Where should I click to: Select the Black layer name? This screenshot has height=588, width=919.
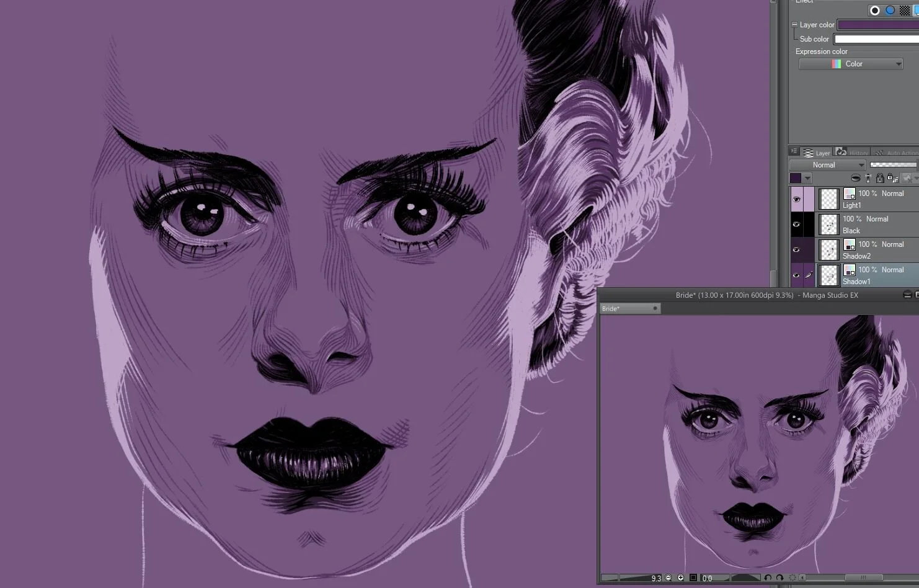(851, 231)
